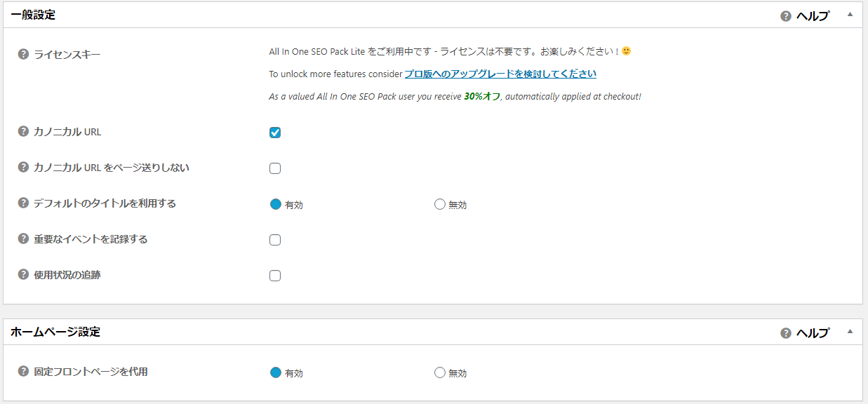Select 無効 for 固定フロントページを代用
This screenshot has width=868, height=404.
(x=440, y=372)
